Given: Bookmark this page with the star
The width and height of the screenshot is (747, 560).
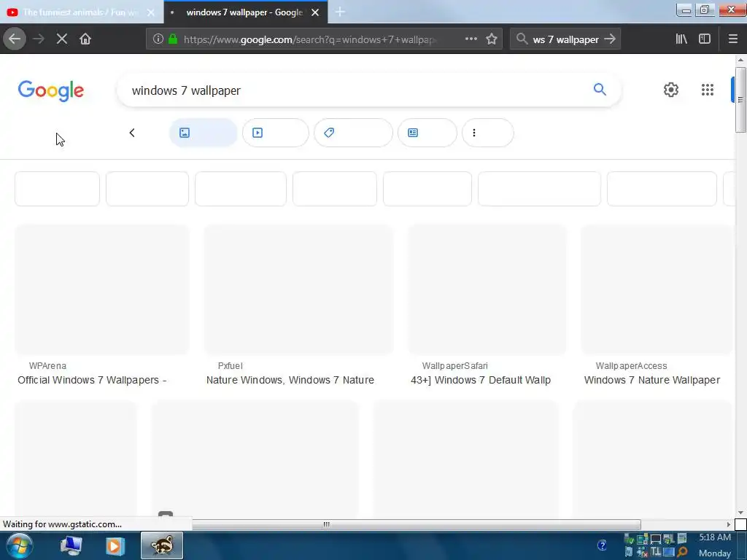Looking at the screenshot, I should [492, 39].
